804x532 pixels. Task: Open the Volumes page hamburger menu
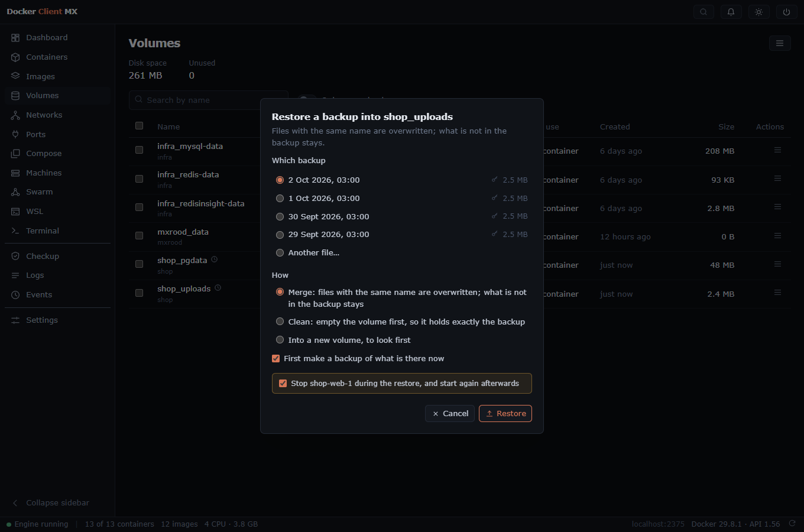[x=780, y=43]
